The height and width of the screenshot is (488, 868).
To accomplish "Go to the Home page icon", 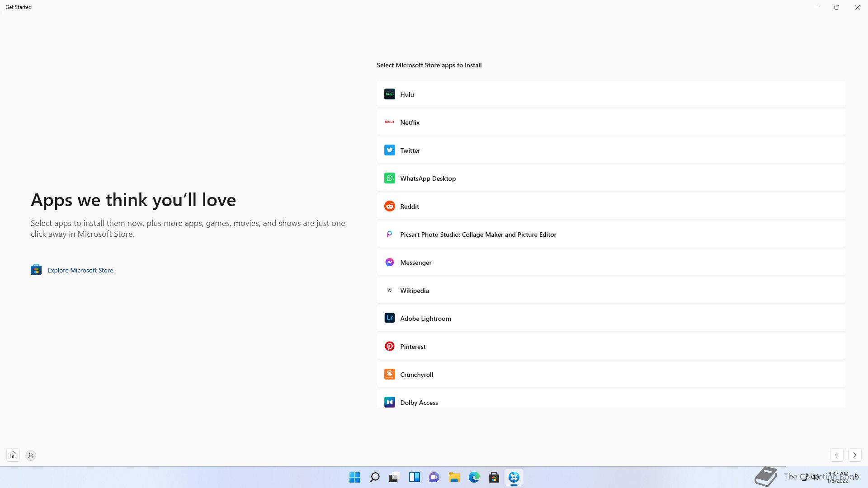I will click(x=13, y=455).
